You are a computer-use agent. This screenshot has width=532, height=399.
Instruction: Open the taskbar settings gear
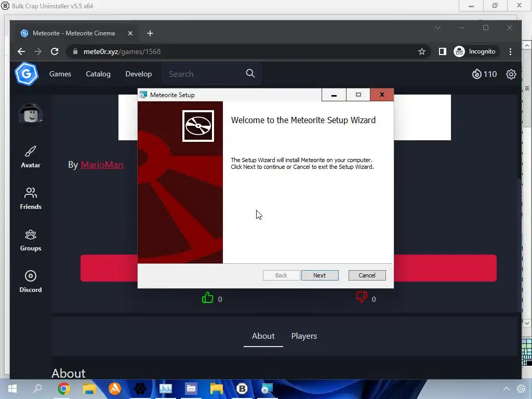coord(521,389)
